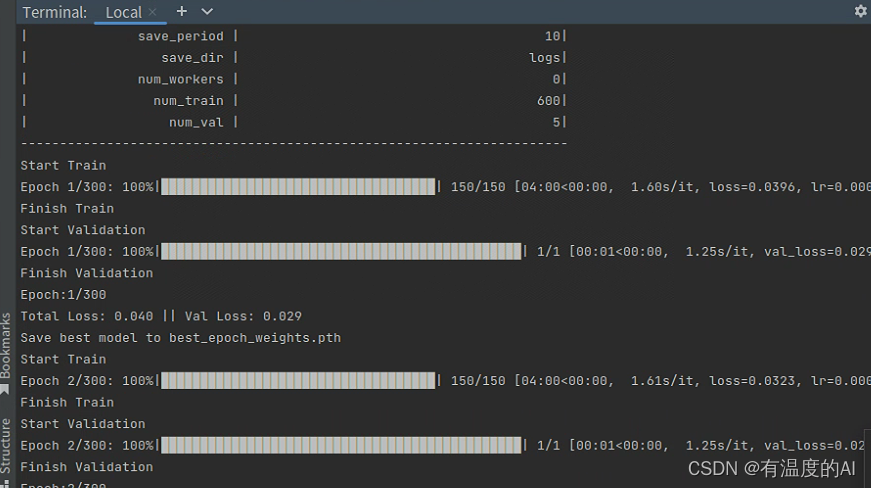Click the save_period value 10
The width and height of the screenshot is (871, 488).
pos(552,36)
